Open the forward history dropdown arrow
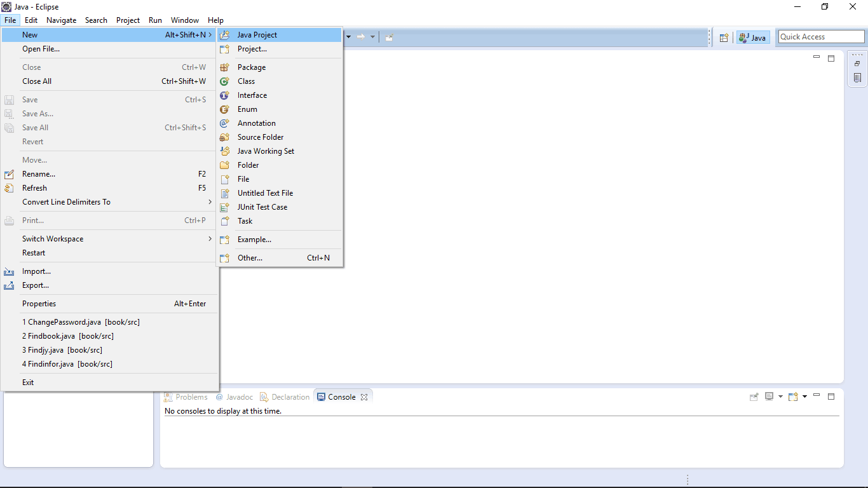Screen dimensions: 868x488 (x=373, y=37)
